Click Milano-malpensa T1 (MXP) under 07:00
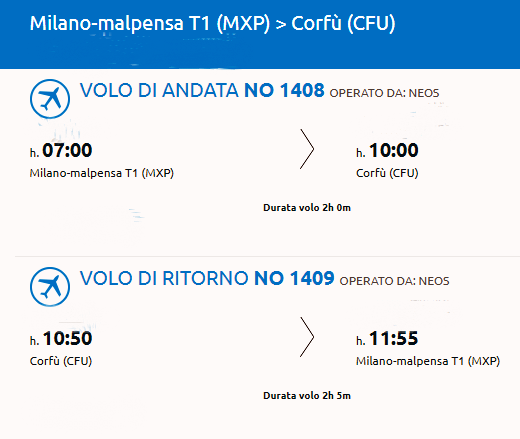The width and height of the screenshot is (520, 439). [x=102, y=173]
